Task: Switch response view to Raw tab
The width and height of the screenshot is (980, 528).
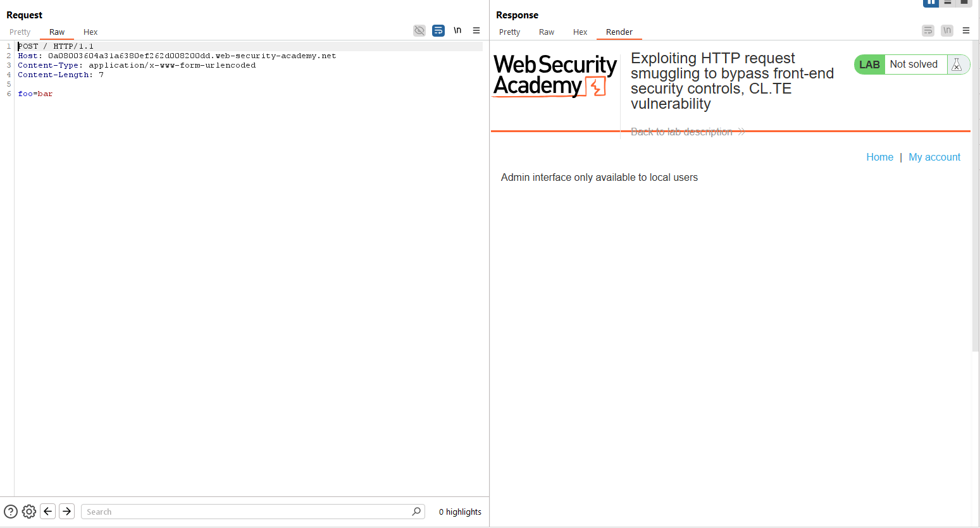Action: pyautogui.click(x=547, y=32)
